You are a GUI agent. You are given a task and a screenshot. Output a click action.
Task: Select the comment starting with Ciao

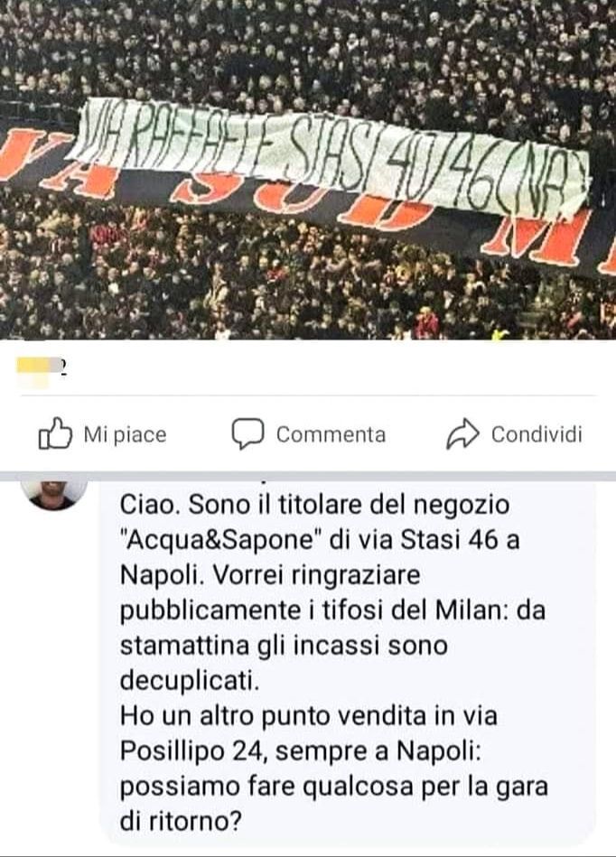[347, 661]
